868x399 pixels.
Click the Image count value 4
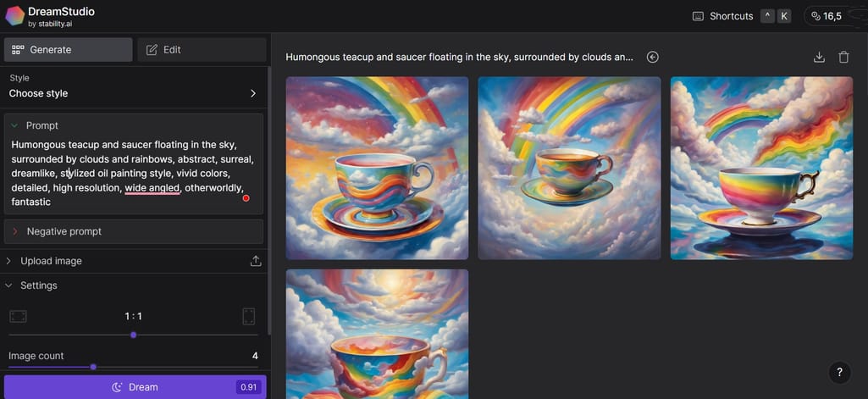[255, 356]
